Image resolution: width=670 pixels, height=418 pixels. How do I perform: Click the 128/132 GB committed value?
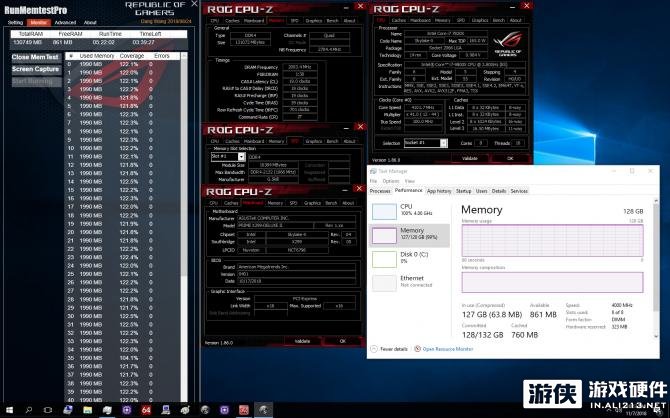click(x=482, y=335)
